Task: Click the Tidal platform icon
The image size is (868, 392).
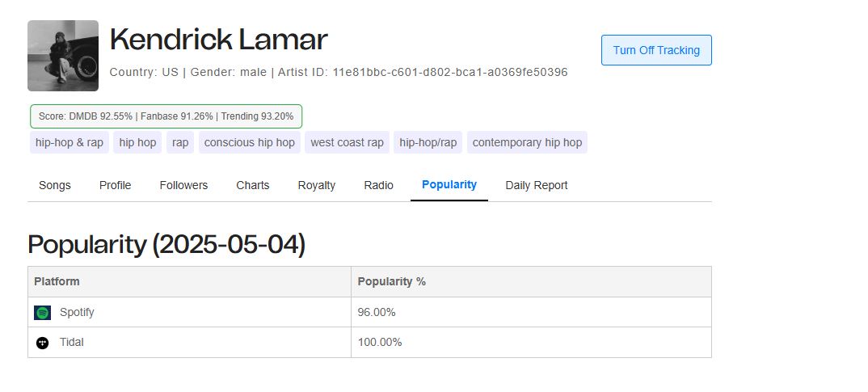Action: click(x=42, y=343)
